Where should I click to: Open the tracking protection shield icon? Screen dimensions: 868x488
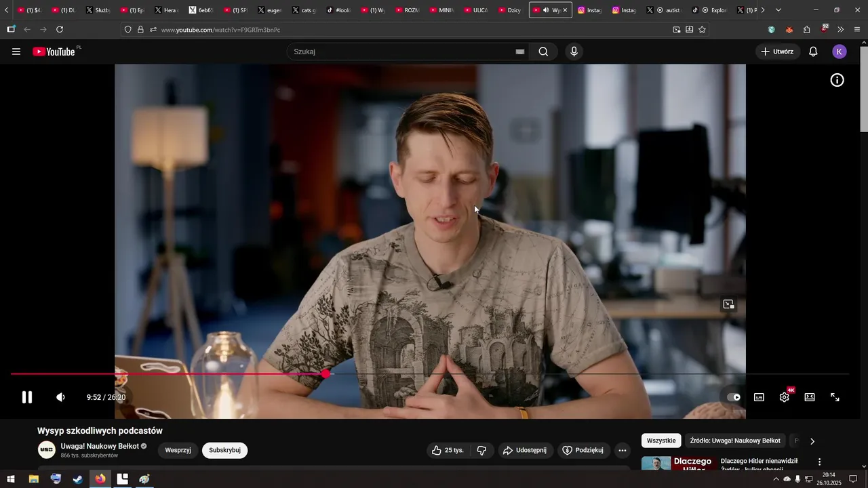point(127,30)
